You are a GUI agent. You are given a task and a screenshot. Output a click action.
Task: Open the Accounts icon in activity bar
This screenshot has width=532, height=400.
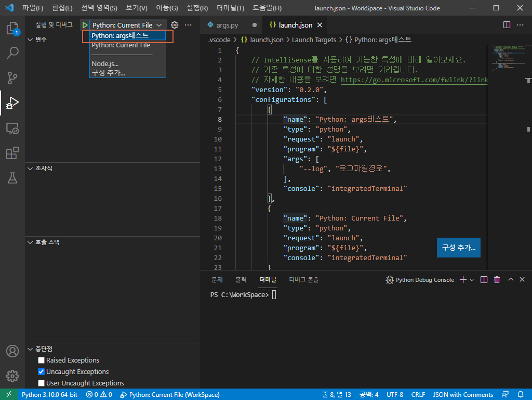tap(12, 351)
